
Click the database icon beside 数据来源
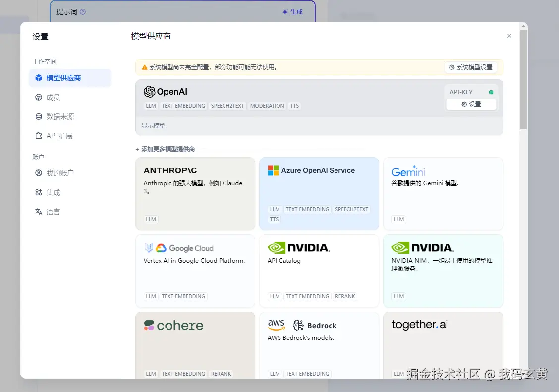click(x=39, y=116)
